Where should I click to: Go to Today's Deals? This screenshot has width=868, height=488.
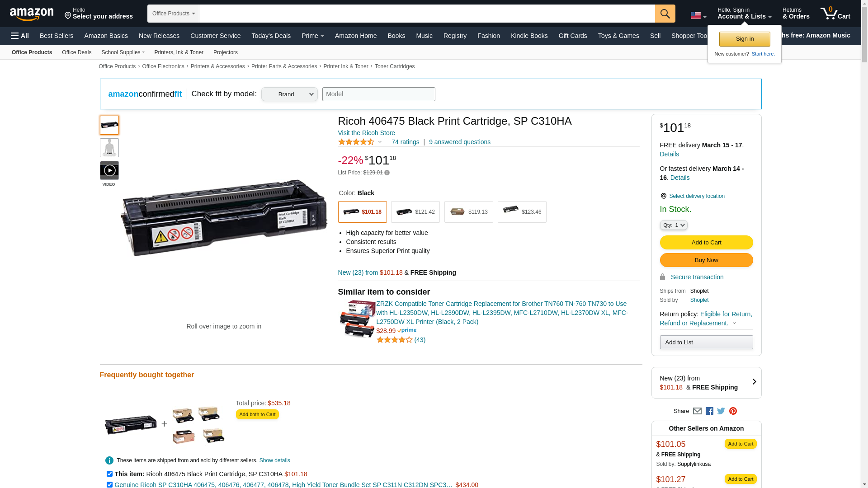(x=271, y=36)
